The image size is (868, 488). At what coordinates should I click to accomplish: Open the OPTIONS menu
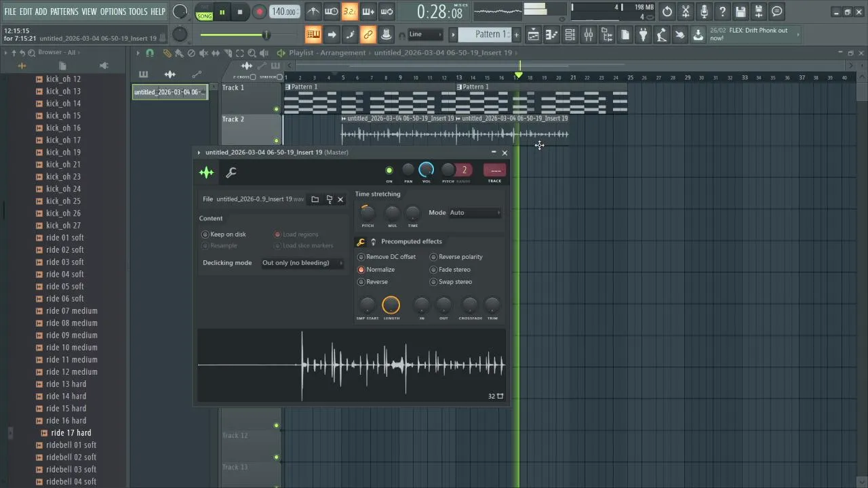coord(113,12)
